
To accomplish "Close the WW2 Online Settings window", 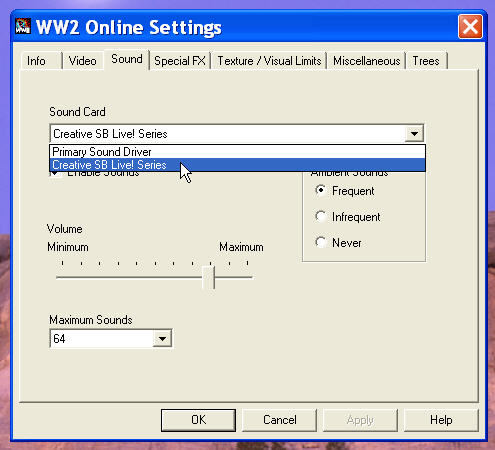I will (x=470, y=26).
